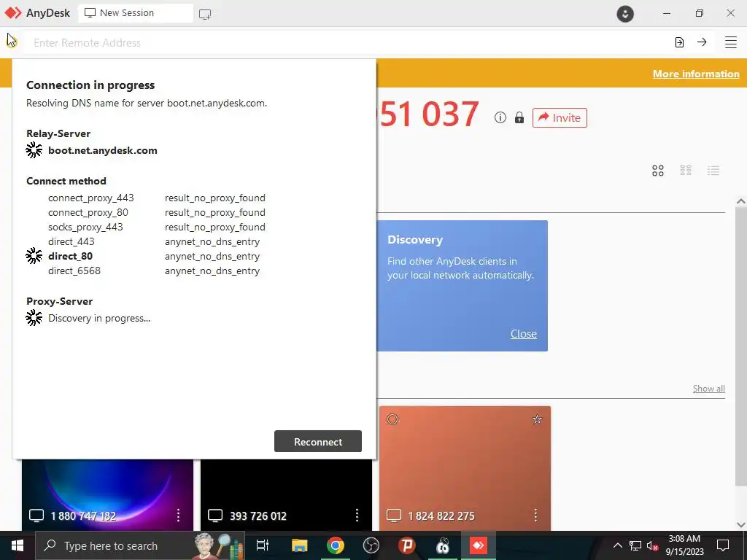Open options menu for 1 824 822 275

tap(535, 515)
